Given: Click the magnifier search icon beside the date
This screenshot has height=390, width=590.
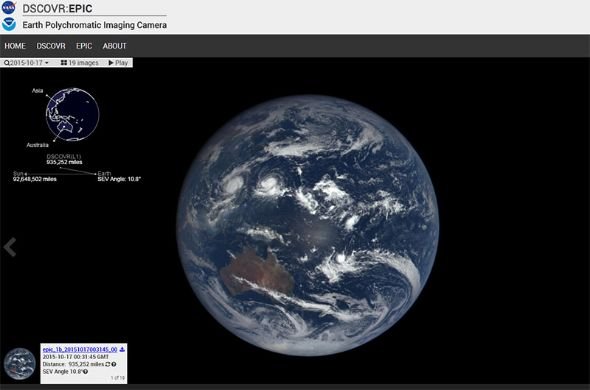Looking at the screenshot, I should (7, 63).
